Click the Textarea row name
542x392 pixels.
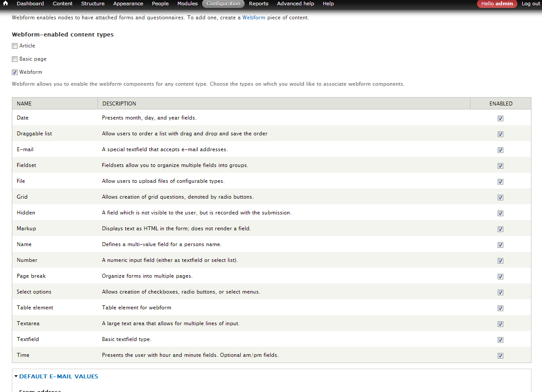(28, 323)
